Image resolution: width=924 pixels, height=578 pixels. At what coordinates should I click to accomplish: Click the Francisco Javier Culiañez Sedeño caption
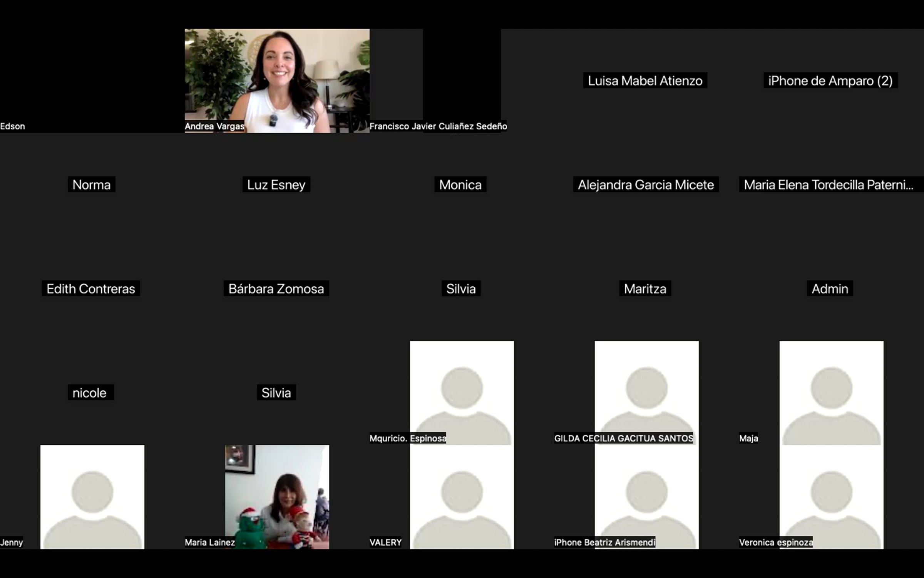click(438, 126)
